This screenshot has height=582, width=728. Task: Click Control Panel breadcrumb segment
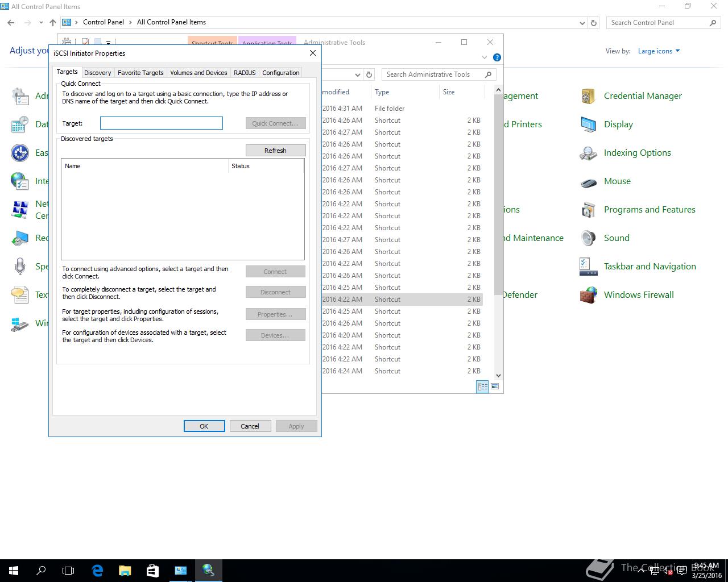(x=104, y=22)
